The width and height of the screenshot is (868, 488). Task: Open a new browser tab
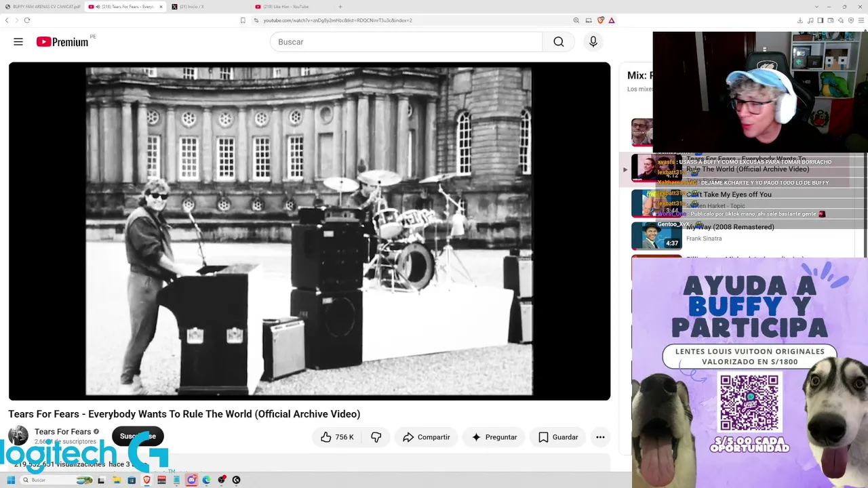(x=340, y=7)
